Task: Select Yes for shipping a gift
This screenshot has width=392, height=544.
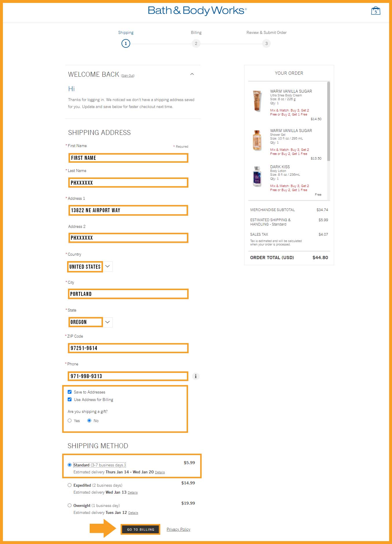Action: 69,421
